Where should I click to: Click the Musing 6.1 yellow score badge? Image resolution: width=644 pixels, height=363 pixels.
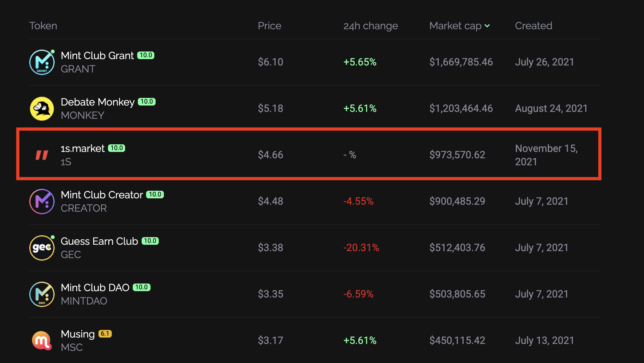105,334
